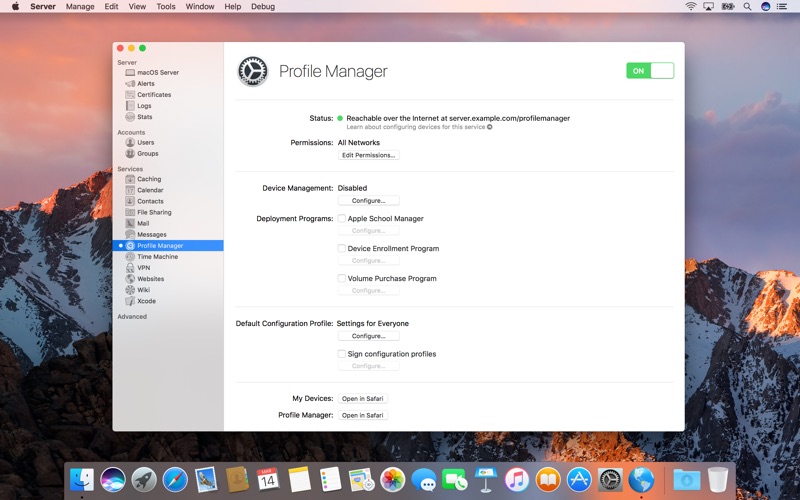Open Finder from the Dock

pos(82,480)
